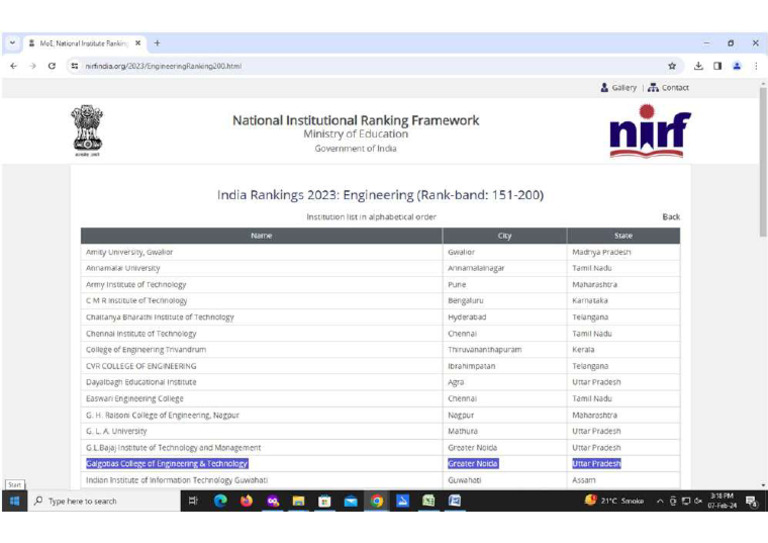Image resolution: width=768 pixels, height=543 pixels.
Task: Click the City column header
Action: pos(504,236)
